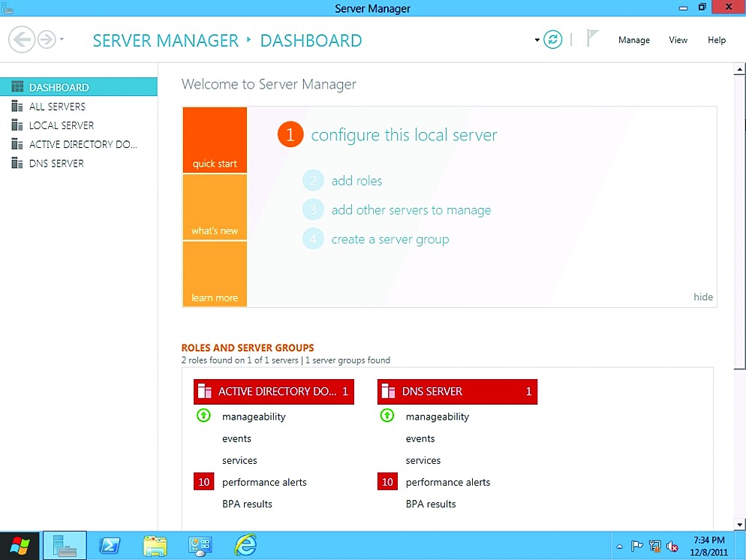The height and width of the screenshot is (560, 746).
Task: Click the refresh dashboard icon
Action: click(553, 40)
